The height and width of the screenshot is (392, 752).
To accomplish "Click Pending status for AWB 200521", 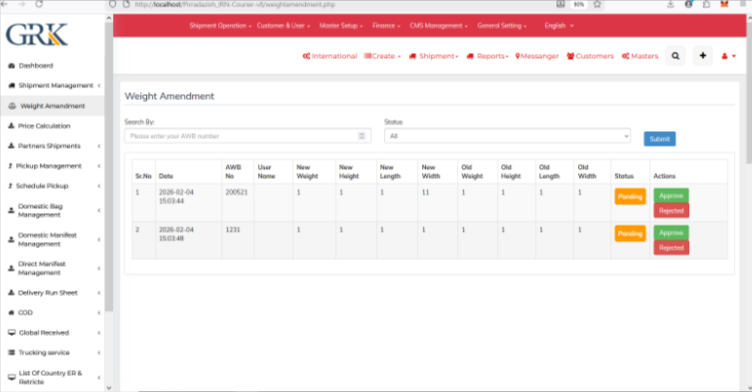I will tap(630, 197).
